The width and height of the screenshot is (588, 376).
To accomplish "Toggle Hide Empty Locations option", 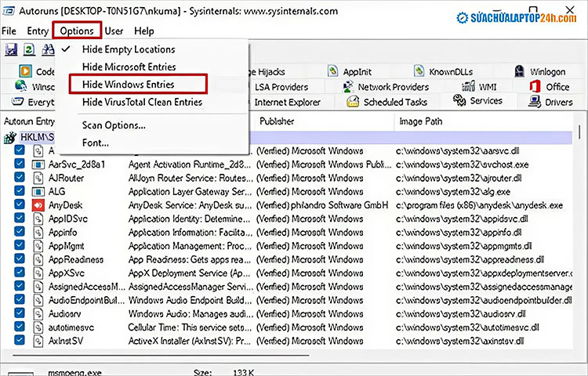I will [129, 49].
